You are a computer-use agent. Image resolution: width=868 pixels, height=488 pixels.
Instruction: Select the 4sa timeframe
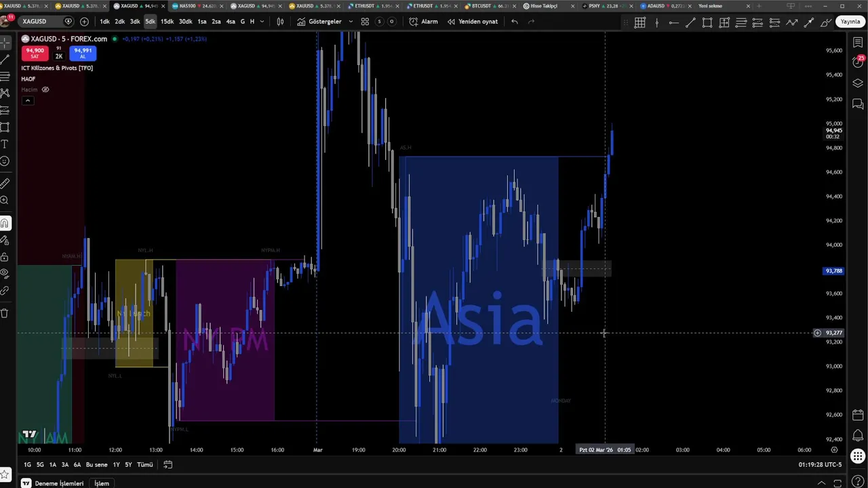pyautogui.click(x=231, y=22)
